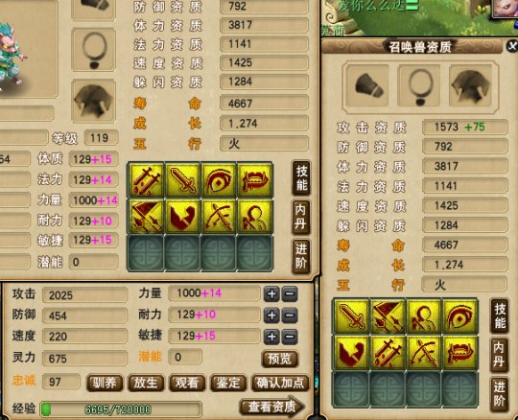518x420 pixels.
Task: Close the 召唤兽资质 panel
Action: point(512,46)
